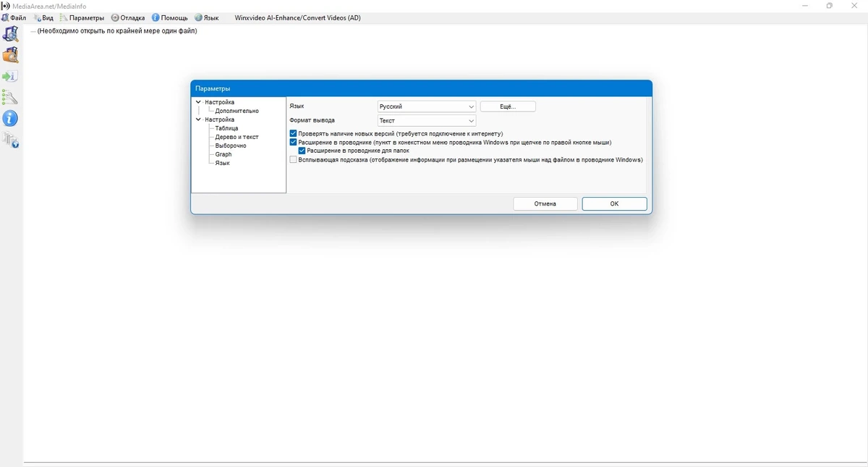Screen dimensions: 868x467
Task: Select Таблица in the settings tree
Action: (x=226, y=128)
